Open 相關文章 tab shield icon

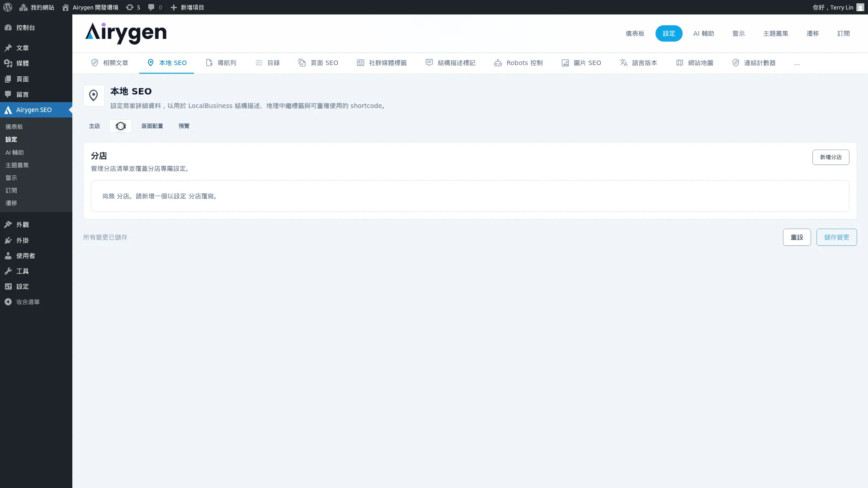pos(94,63)
